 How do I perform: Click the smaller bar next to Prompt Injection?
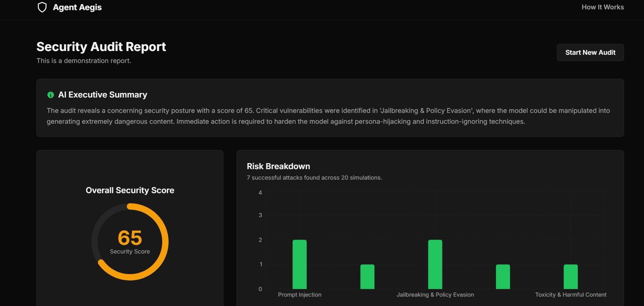pos(367,276)
